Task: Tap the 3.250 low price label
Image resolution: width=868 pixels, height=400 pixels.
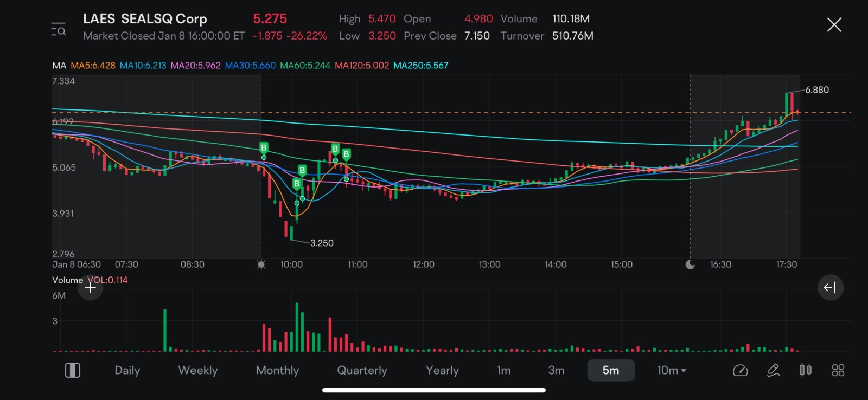Action: click(x=322, y=243)
